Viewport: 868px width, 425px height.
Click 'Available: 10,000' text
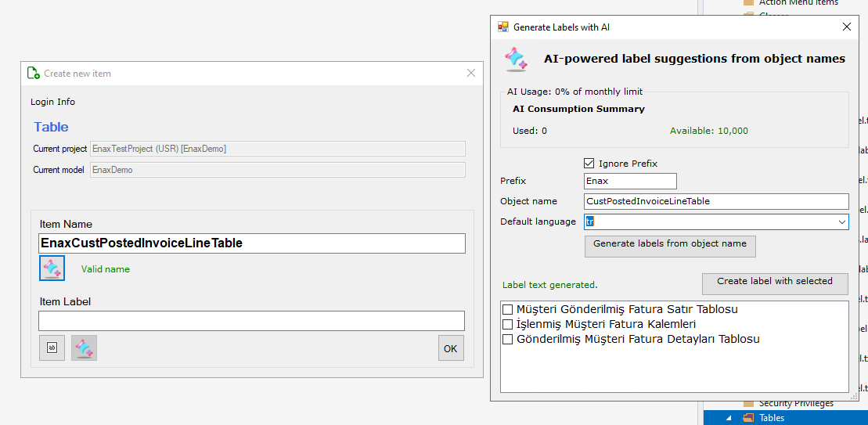point(708,131)
